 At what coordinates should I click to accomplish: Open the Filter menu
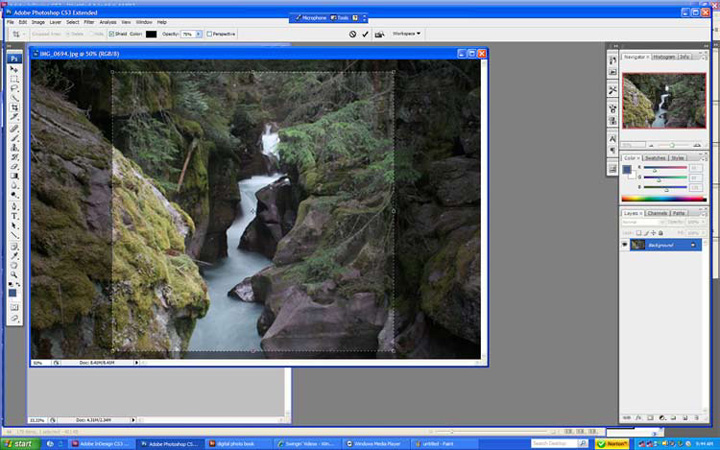pos(89,21)
